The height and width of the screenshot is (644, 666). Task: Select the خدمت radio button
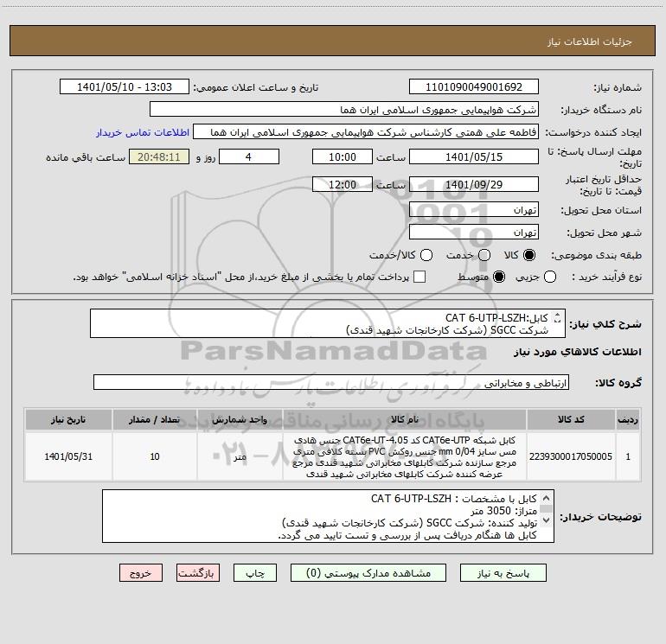click(x=484, y=255)
